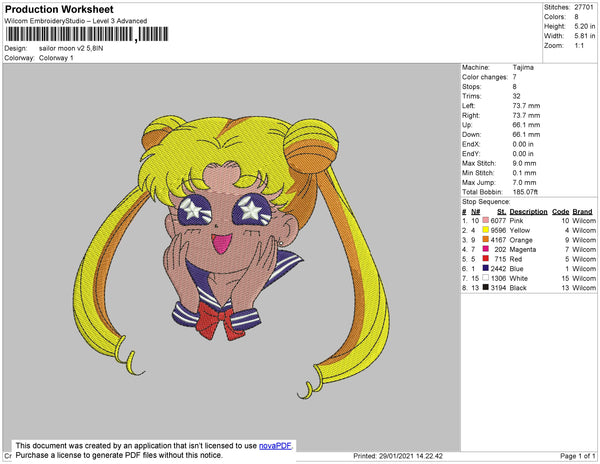600x464 pixels.
Task: Click the Pink stitch count 6077
Action: pos(498,221)
